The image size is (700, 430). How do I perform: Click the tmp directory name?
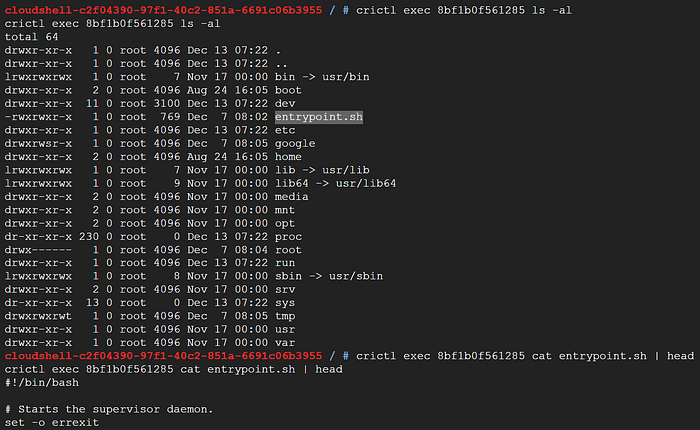[285, 316]
